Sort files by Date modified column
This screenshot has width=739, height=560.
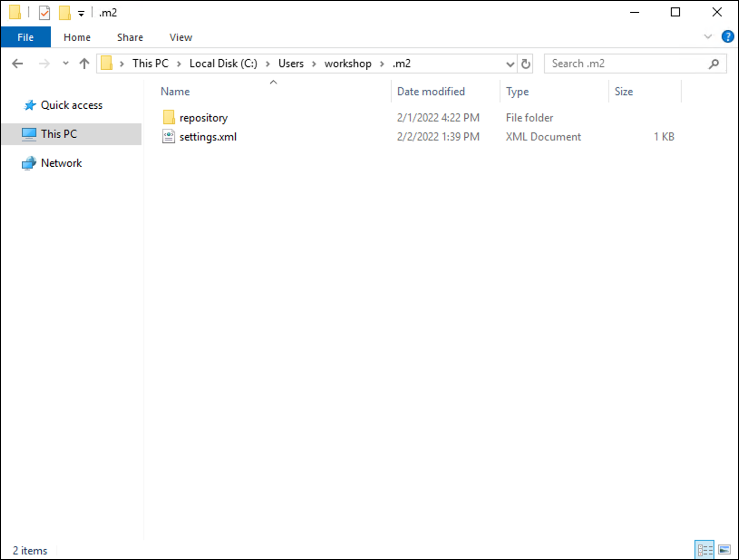(x=431, y=92)
